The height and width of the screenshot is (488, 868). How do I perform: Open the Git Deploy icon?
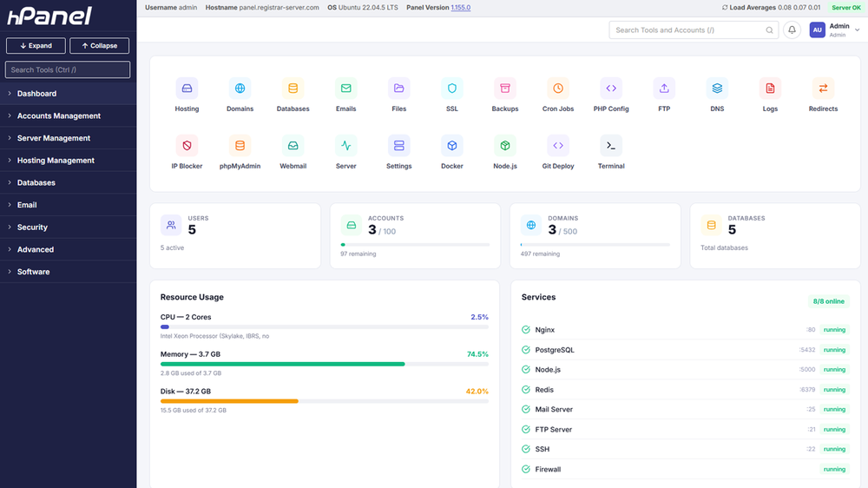tap(558, 146)
